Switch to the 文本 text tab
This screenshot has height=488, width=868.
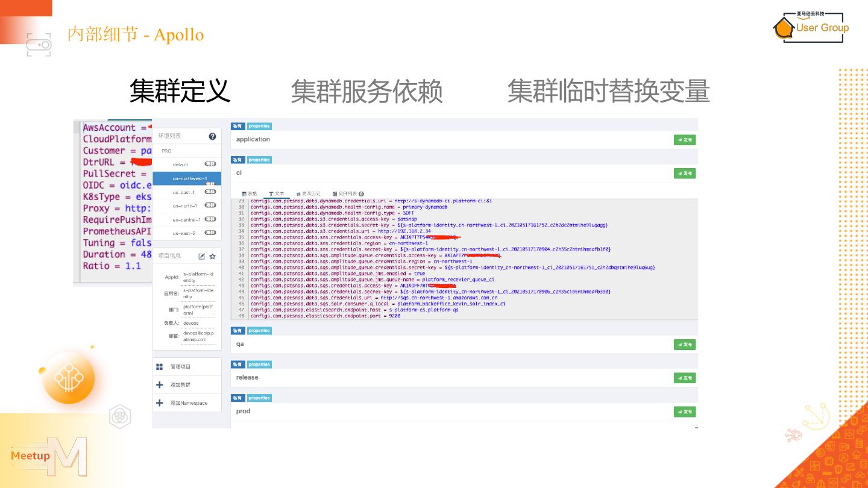click(277, 193)
